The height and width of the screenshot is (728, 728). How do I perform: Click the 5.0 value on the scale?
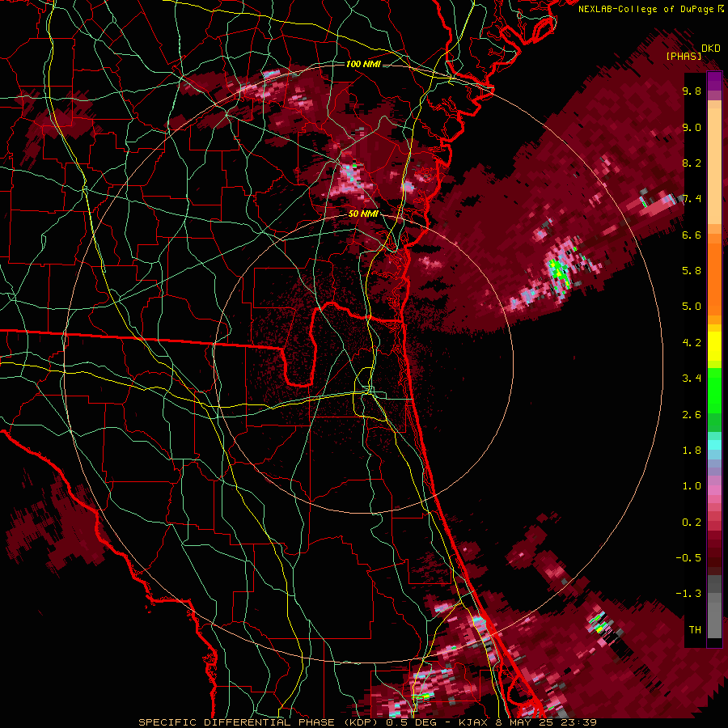pyautogui.click(x=692, y=307)
